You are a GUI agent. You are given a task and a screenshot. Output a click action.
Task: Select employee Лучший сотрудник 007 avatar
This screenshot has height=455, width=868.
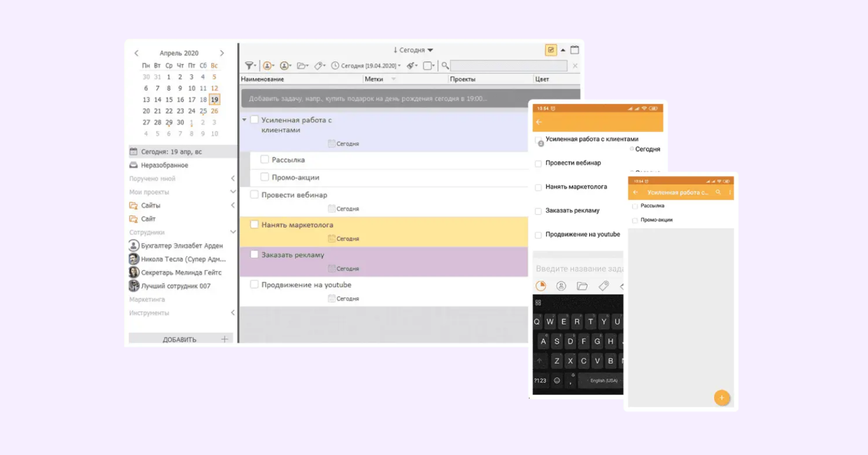134,286
